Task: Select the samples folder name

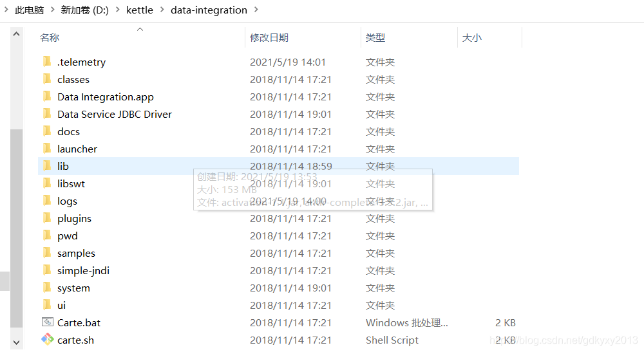Action: 77,253
